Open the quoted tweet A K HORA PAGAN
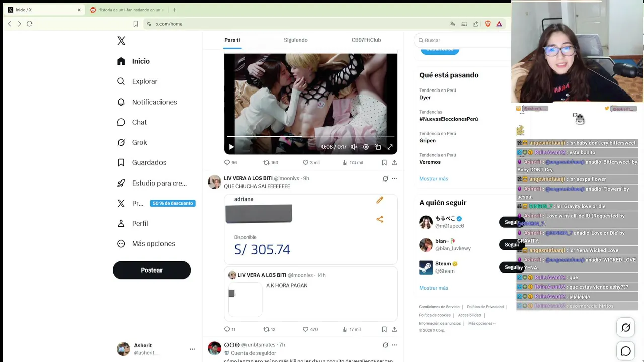Image resolution: width=644 pixels, height=362 pixels. pyautogui.click(x=311, y=294)
